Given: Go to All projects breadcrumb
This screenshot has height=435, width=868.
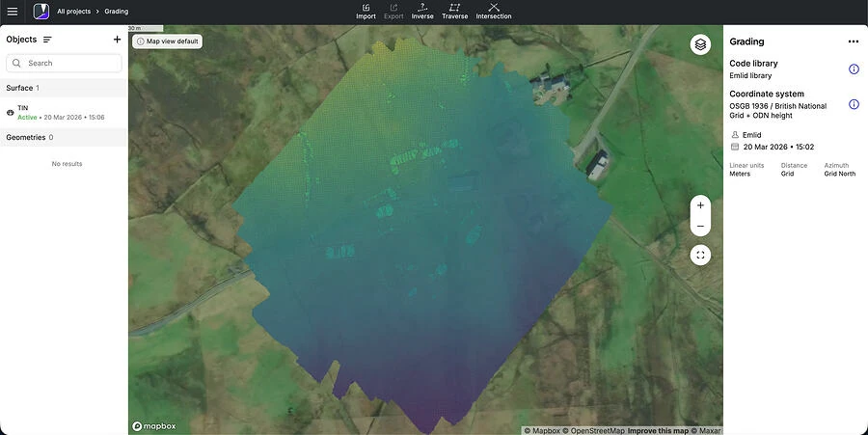Looking at the screenshot, I should tap(73, 11).
